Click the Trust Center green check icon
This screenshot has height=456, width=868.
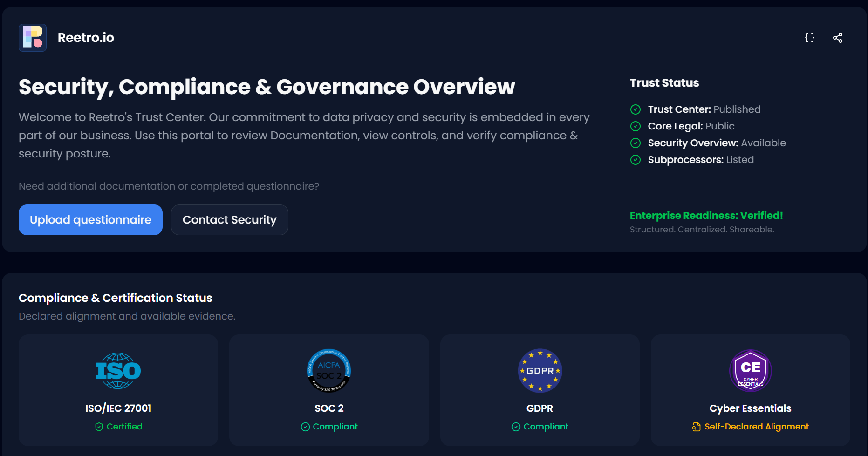pyautogui.click(x=636, y=109)
